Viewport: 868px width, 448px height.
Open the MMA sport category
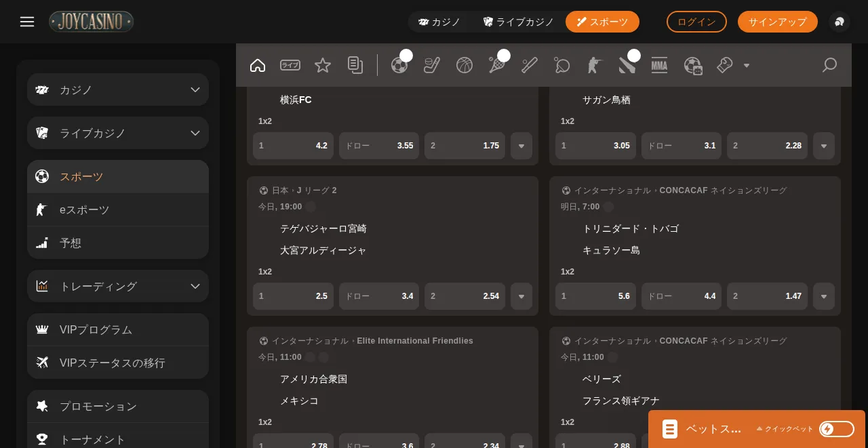point(660,65)
